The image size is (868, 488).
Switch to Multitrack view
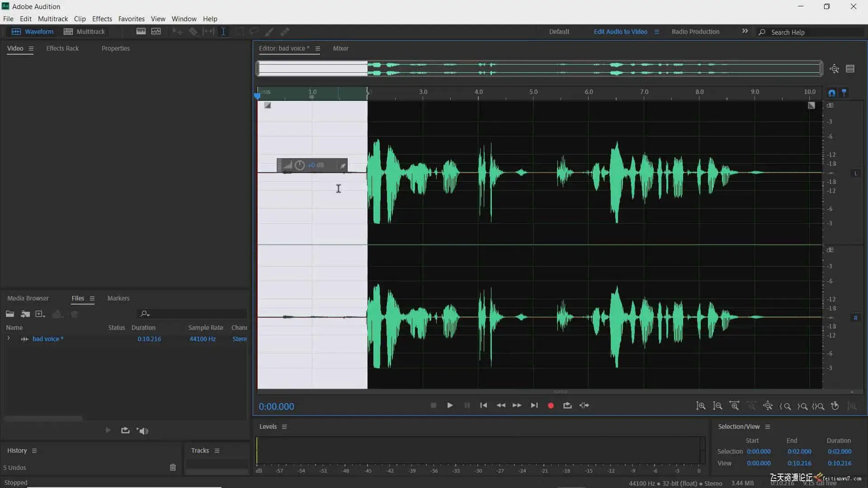[x=85, y=32]
